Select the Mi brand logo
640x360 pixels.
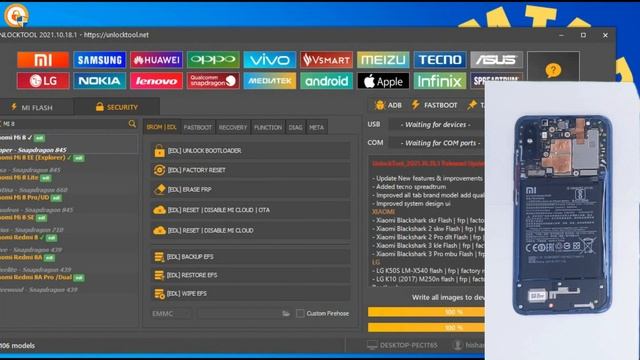(x=43, y=60)
